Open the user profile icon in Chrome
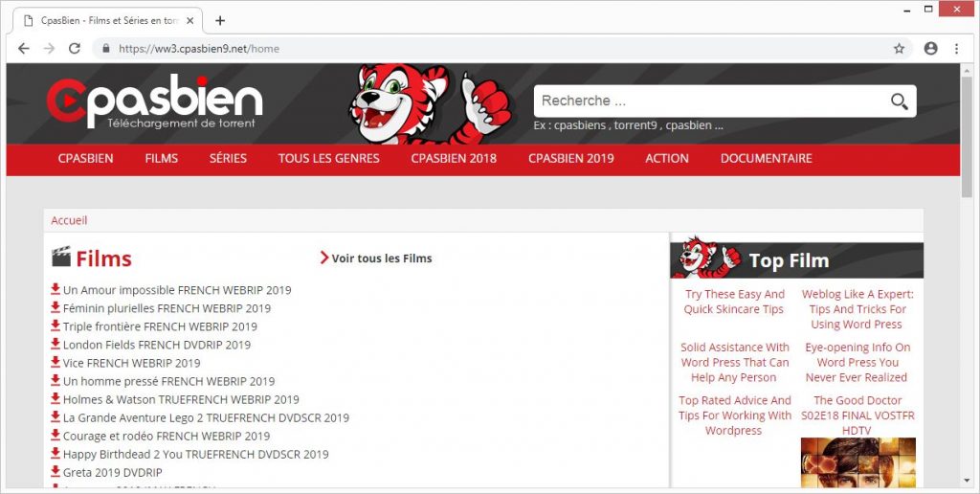980x494 pixels. pyautogui.click(x=930, y=49)
